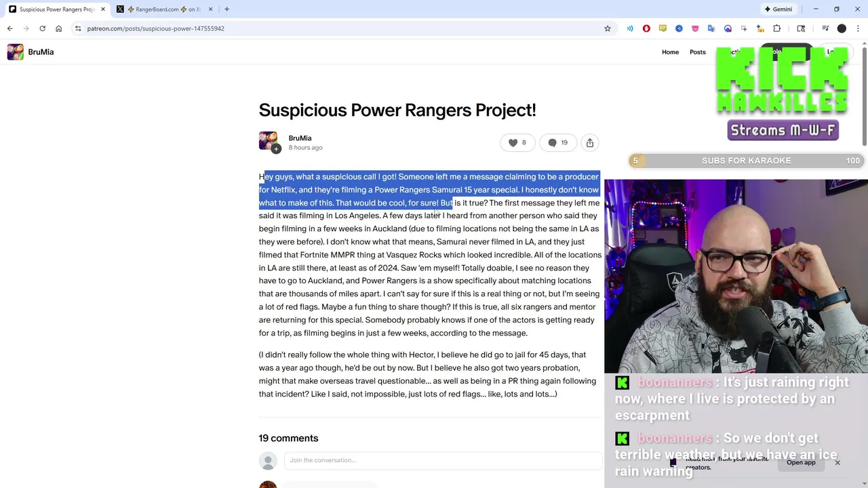Open the red shield ad-blocker extension
868x488 pixels.
click(x=646, y=28)
